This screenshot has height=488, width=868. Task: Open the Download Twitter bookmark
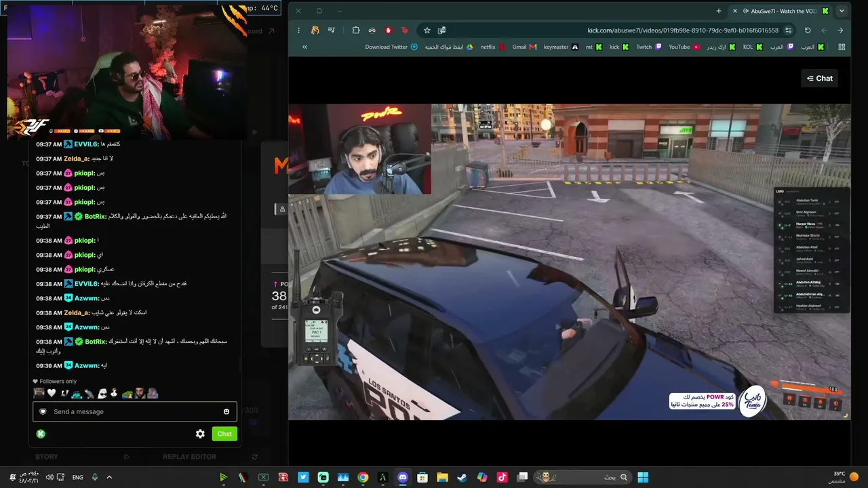[391, 47]
